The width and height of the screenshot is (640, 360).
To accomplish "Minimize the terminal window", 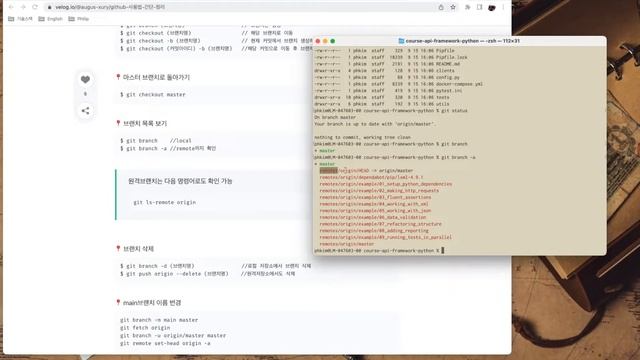I will click(325, 41).
